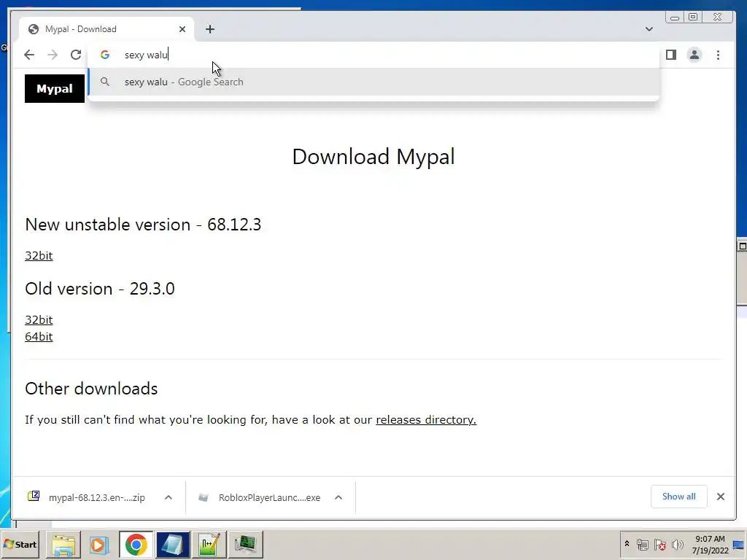Select the Mypal - Download tab
Image resolution: width=747 pixels, height=560 pixels.
coord(107,29)
